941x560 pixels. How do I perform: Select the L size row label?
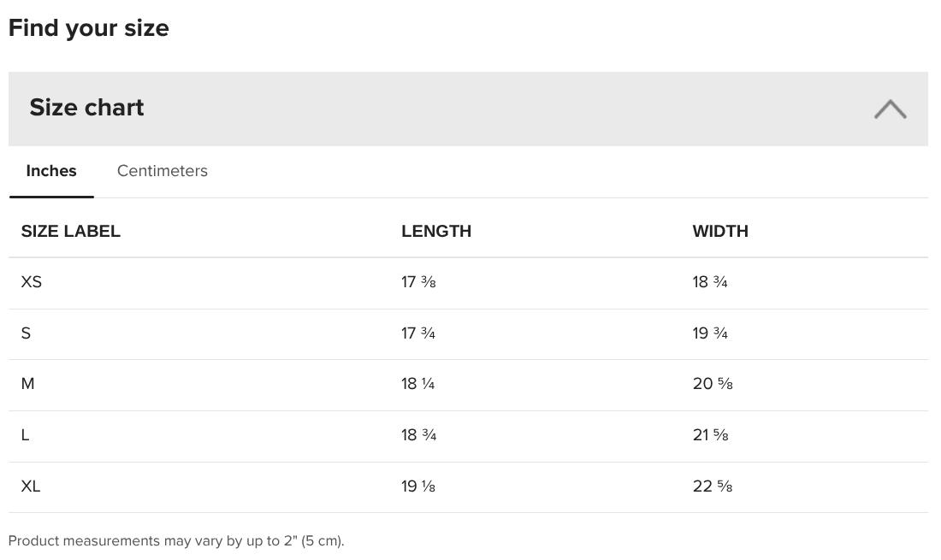[x=25, y=434]
